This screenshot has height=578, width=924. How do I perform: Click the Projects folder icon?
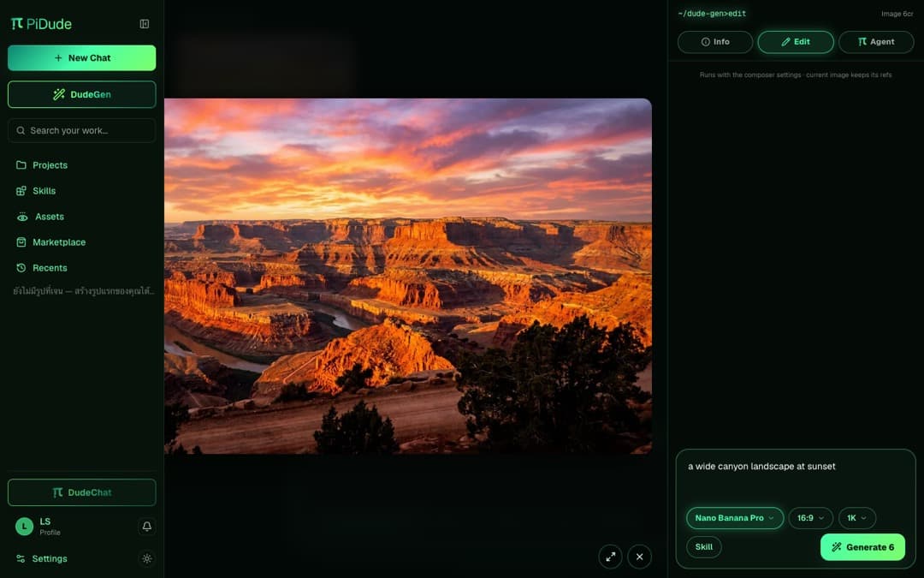tap(21, 165)
